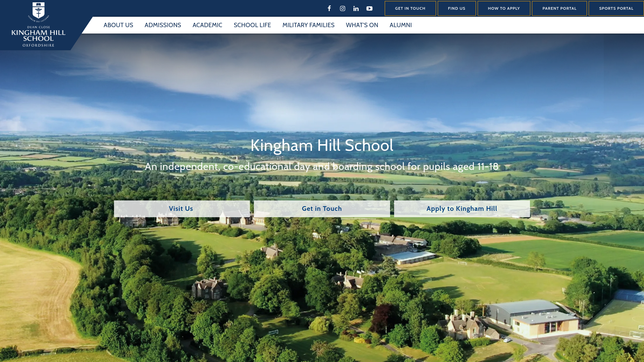Click Apply to Kingham Hill button
The height and width of the screenshot is (362, 644).
click(462, 209)
